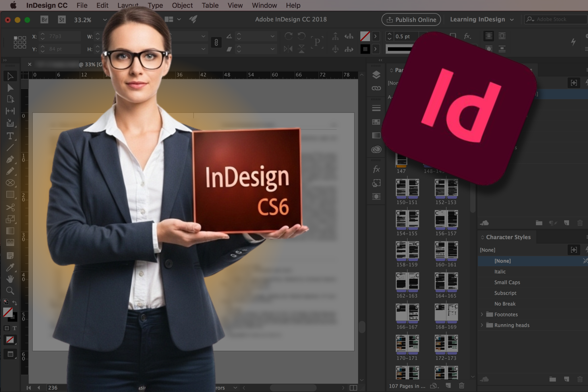Select the Note tool
The image size is (588, 392).
point(10,256)
